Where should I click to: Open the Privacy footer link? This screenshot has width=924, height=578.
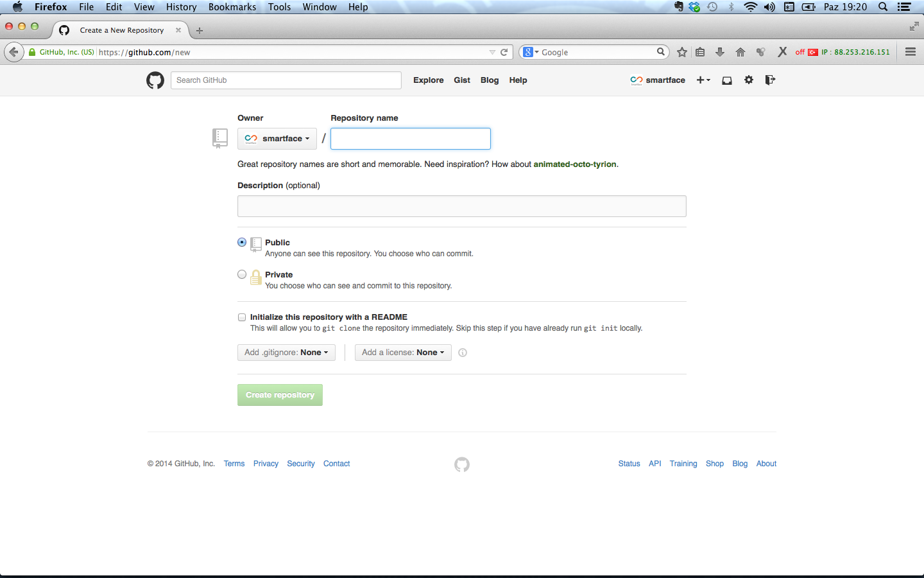pyautogui.click(x=266, y=464)
